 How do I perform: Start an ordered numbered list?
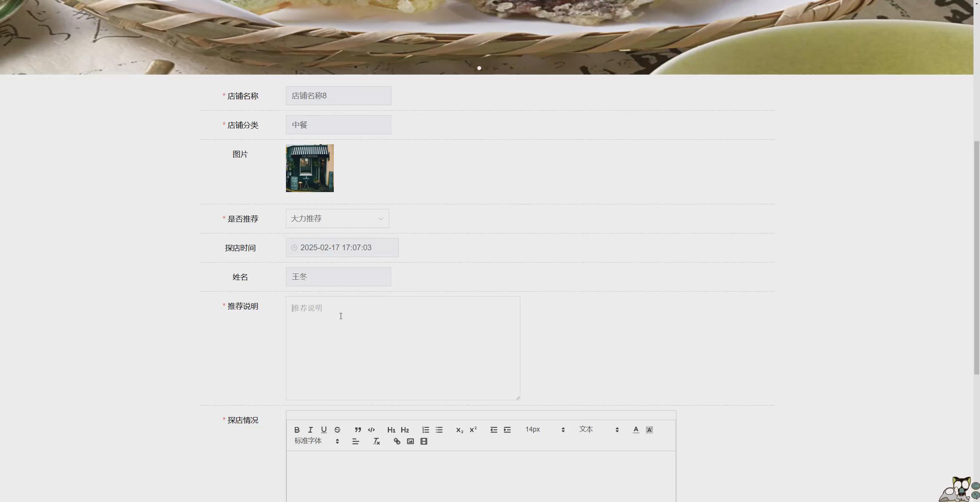(x=426, y=430)
